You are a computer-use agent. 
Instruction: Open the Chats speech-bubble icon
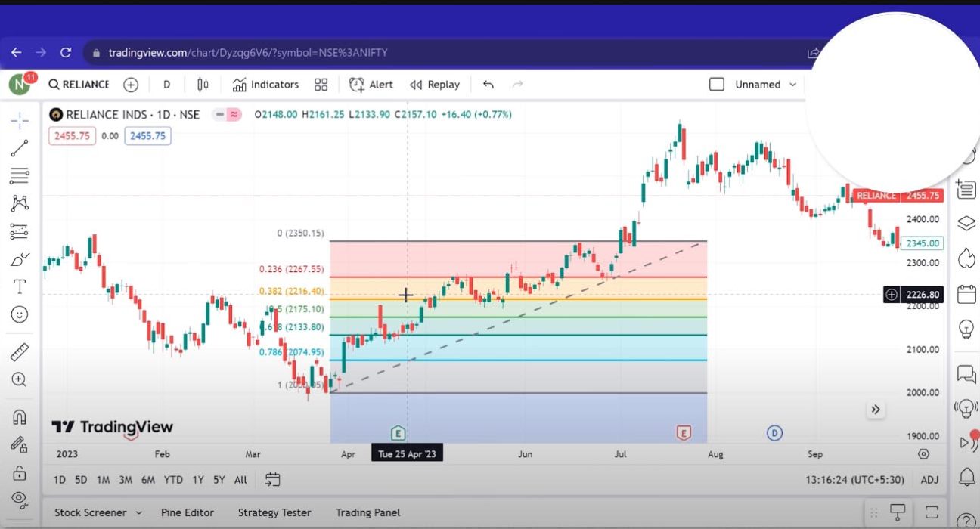point(966,373)
